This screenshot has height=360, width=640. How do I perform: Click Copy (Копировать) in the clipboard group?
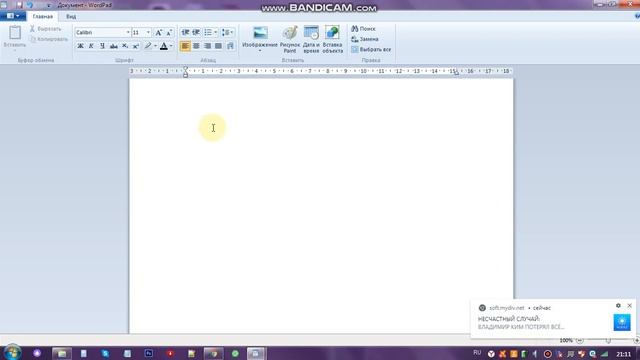point(49,39)
